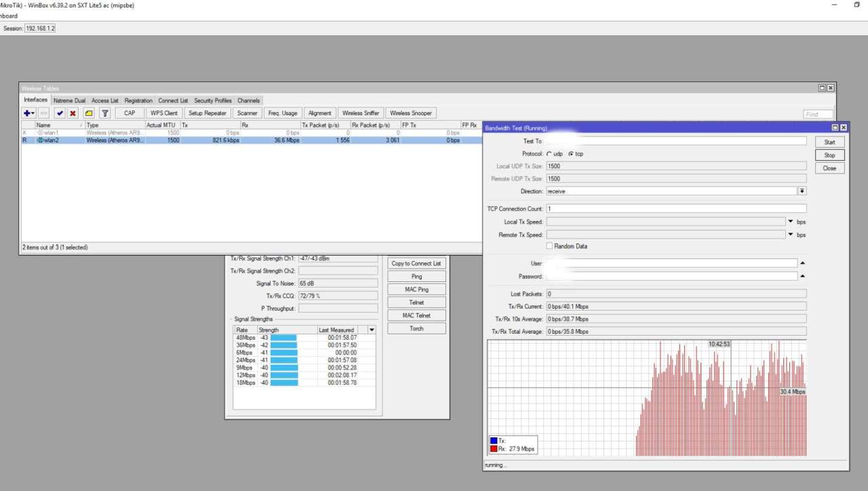Click the yellow Comment note icon
This screenshot has height=491, width=868.
(89, 113)
